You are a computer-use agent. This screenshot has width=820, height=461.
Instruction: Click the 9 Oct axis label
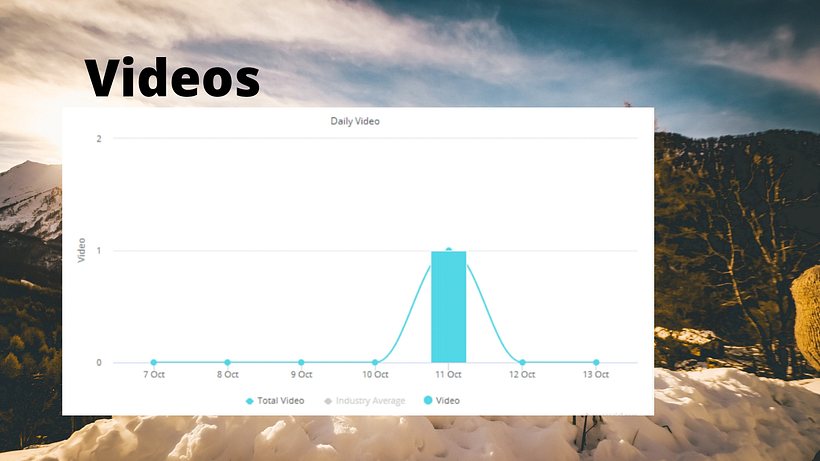(x=302, y=374)
